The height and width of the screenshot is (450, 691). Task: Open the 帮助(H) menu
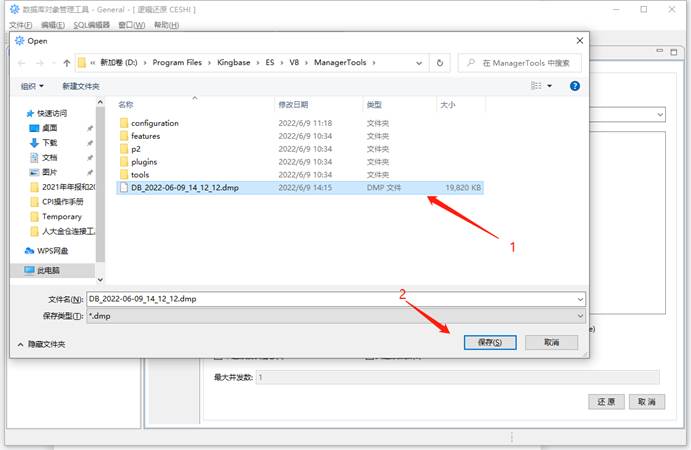(x=167, y=25)
